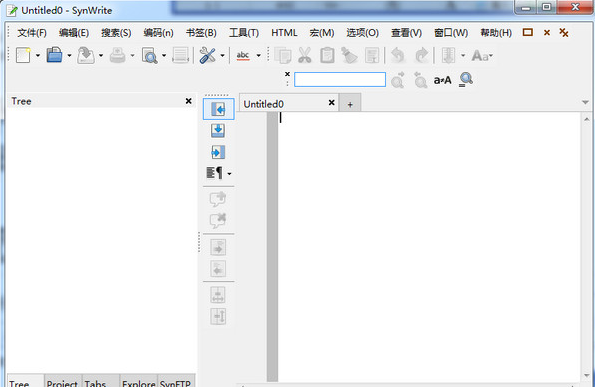The width and height of the screenshot is (595, 387).
Task: Click the Aa change case icon
Action: 482,56
